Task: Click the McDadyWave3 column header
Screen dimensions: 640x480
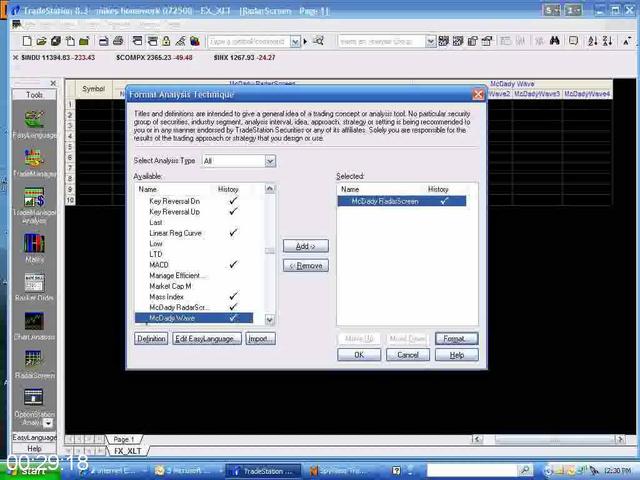Action: point(537,94)
